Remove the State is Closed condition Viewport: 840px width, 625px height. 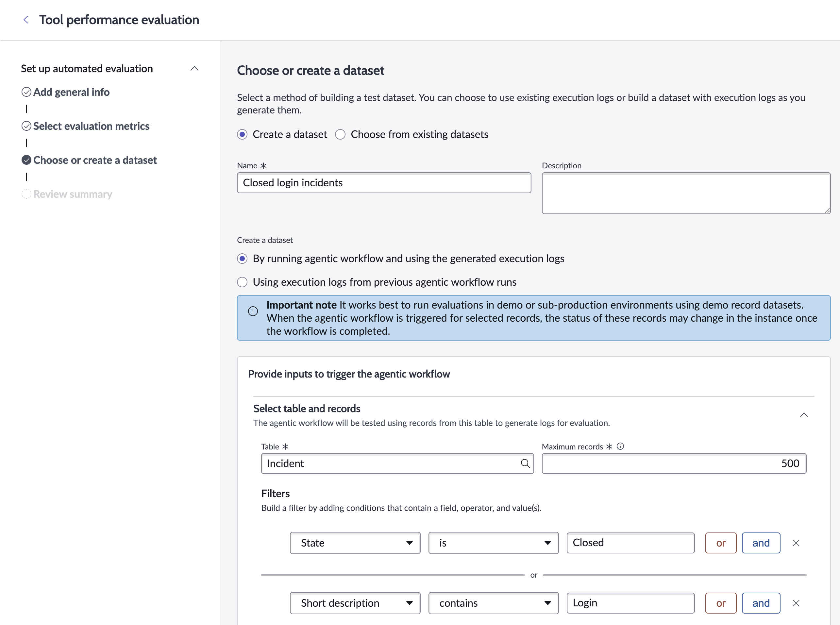click(796, 543)
